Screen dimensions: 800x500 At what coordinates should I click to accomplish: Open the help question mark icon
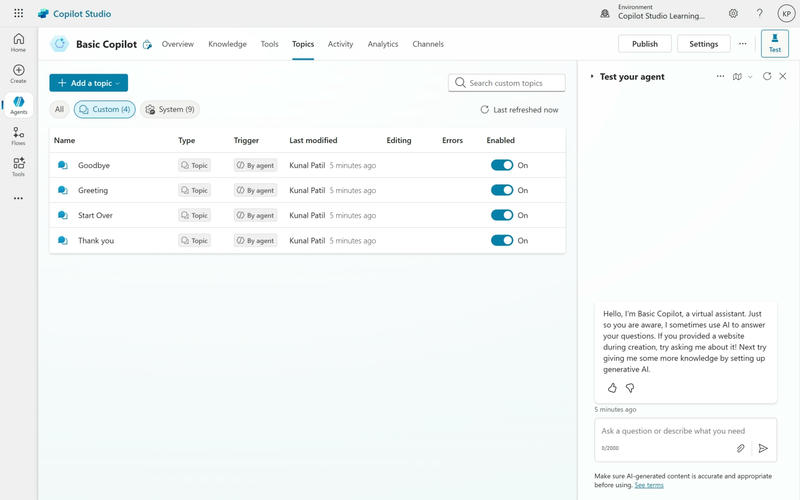[760, 13]
